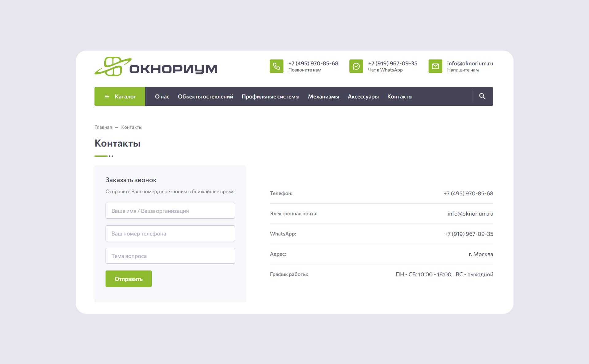Screen dimensions: 589x364
Task: Select Механизмы in navigation bar
Action: point(323,97)
